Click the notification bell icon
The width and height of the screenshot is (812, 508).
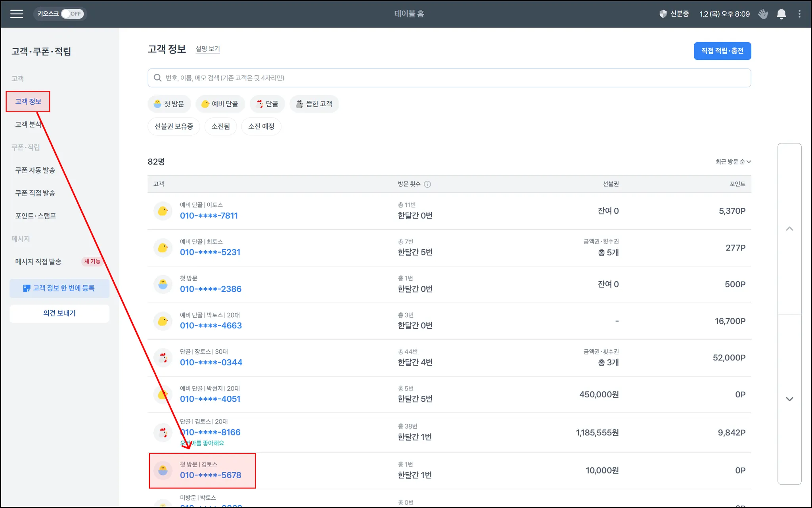[x=781, y=14]
